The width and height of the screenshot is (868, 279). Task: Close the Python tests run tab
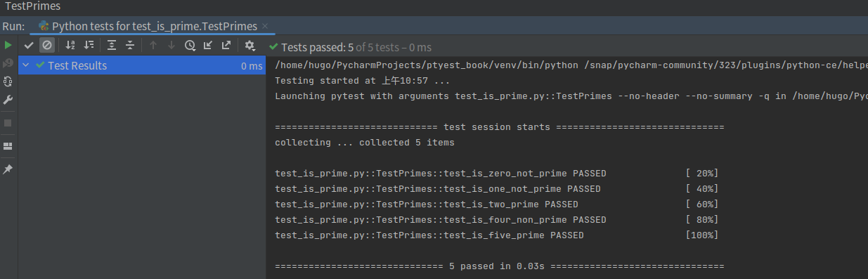tap(265, 26)
